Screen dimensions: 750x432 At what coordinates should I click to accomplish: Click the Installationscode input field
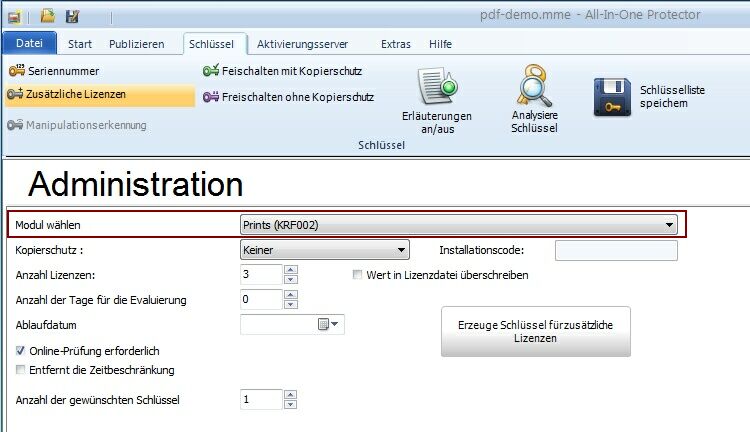[x=615, y=250]
